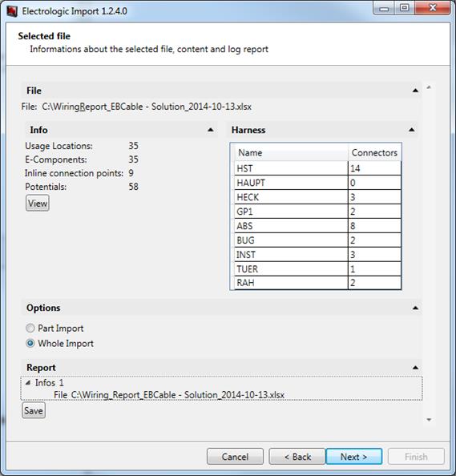Select the Whole Import radio button
This screenshot has height=476, width=456.
(x=30, y=343)
